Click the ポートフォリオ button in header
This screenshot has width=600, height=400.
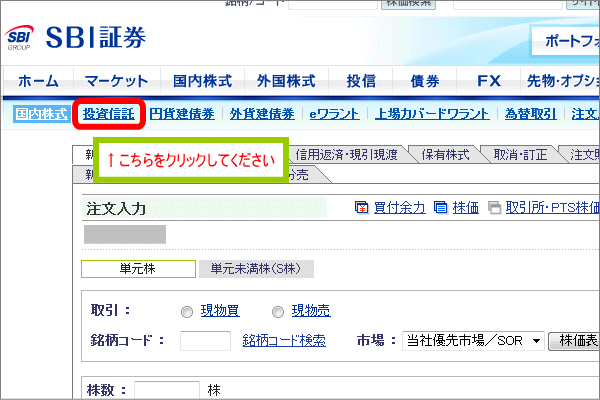click(x=566, y=41)
